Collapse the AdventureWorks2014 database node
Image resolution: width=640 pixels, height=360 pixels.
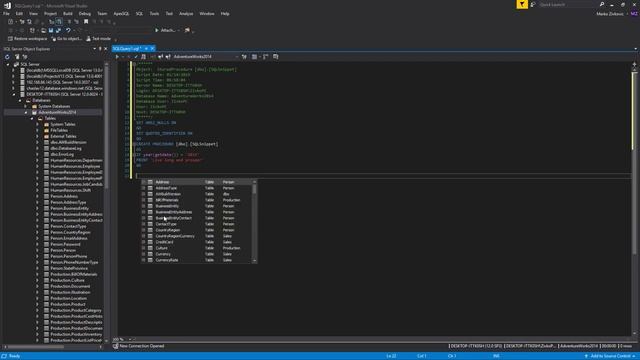26,113
